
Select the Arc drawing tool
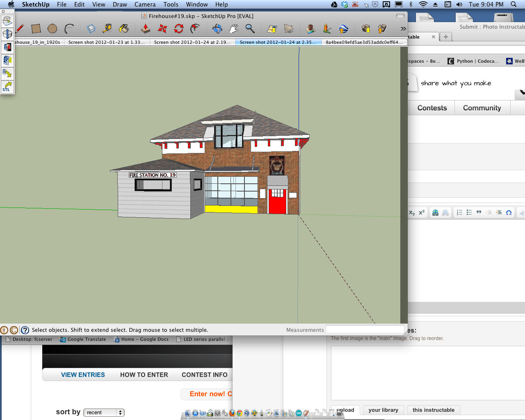[69, 29]
